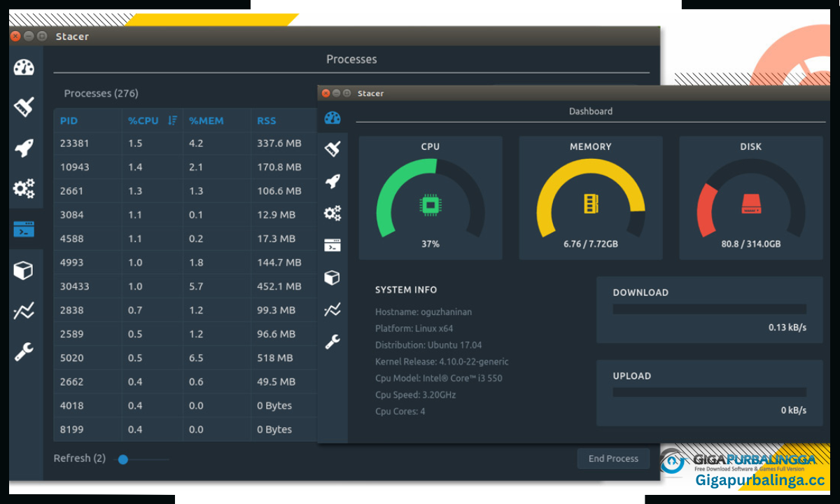
Task: Click the CPU 37% usage value
Action: (430, 244)
